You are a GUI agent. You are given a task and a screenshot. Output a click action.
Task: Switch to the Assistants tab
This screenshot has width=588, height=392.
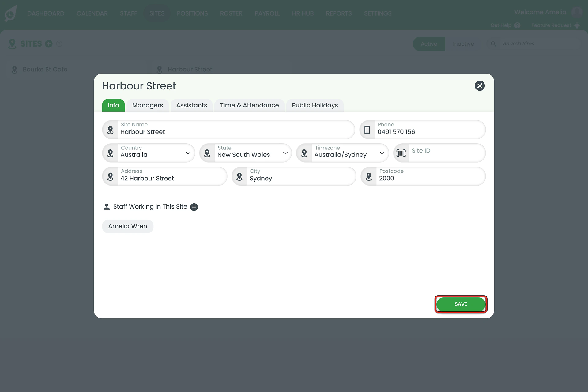click(191, 105)
